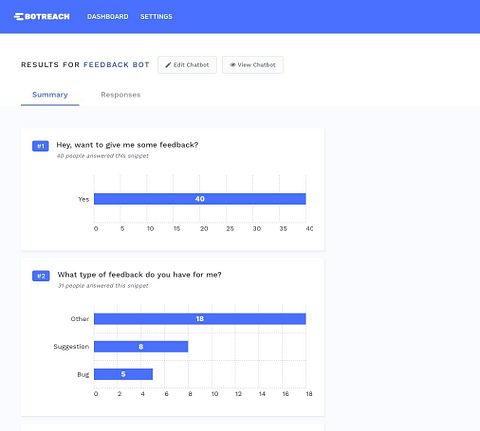This screenshot has width=480, height=431.
Task: Click the Other bar showing 18
Action: [x=200, y=319]
